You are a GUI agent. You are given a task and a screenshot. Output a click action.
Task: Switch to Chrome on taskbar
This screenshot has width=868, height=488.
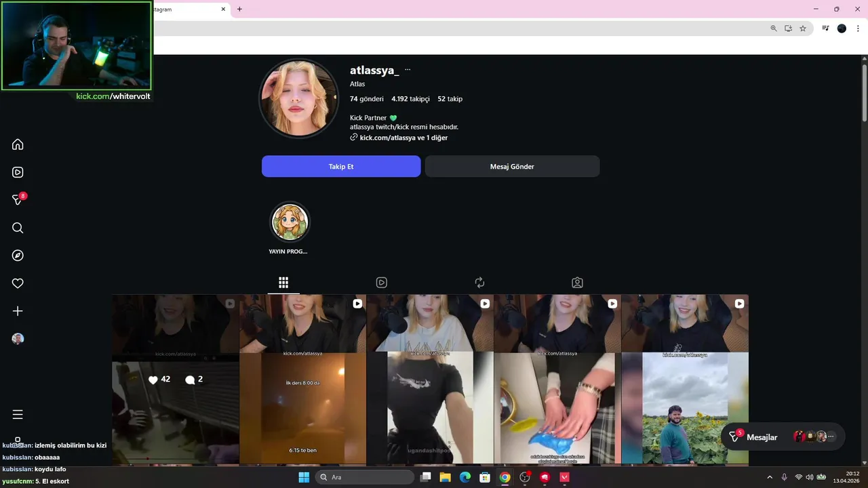[505, 477]
